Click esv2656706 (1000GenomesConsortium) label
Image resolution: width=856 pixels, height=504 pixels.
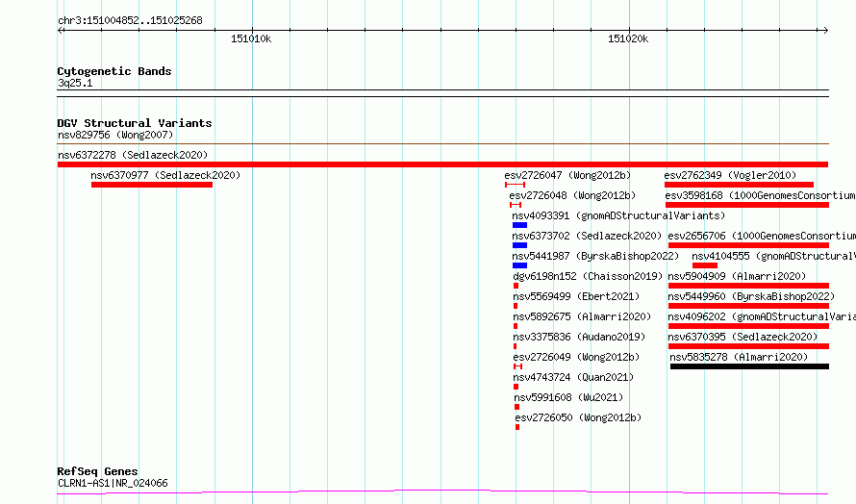point(762,236)
